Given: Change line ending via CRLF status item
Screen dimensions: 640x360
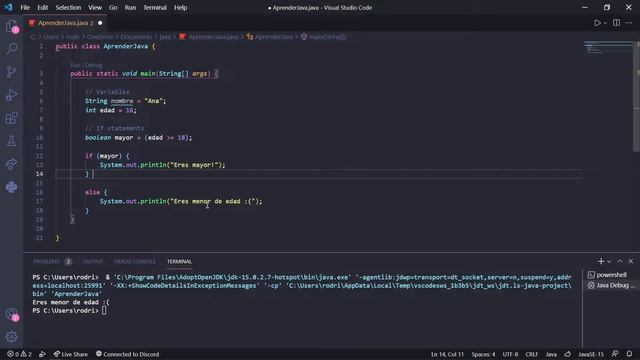Looking at the screenshot, I should click(531, 354).
